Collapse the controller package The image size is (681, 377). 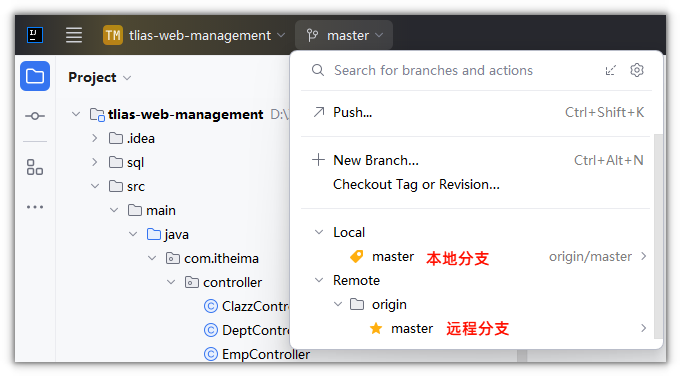(171, 282)
